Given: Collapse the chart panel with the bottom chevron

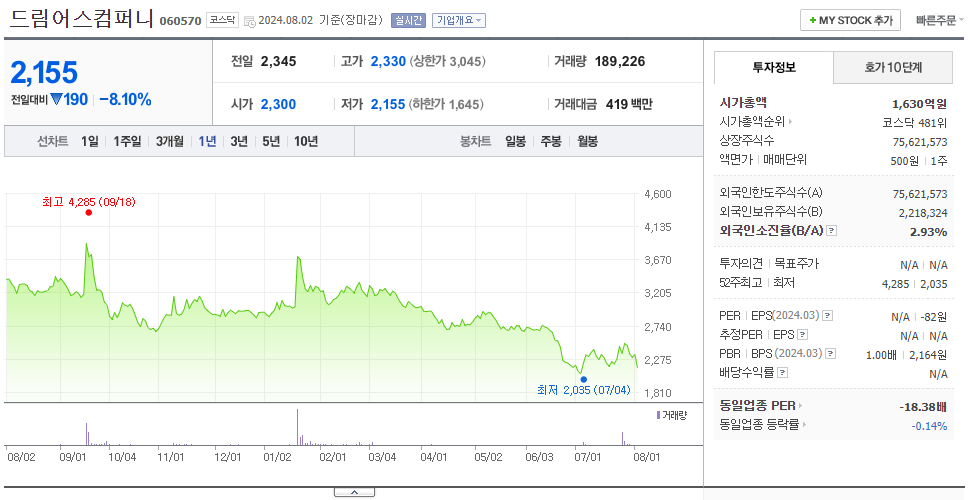Looking at the screenshot, I should [x=354, y=492].
